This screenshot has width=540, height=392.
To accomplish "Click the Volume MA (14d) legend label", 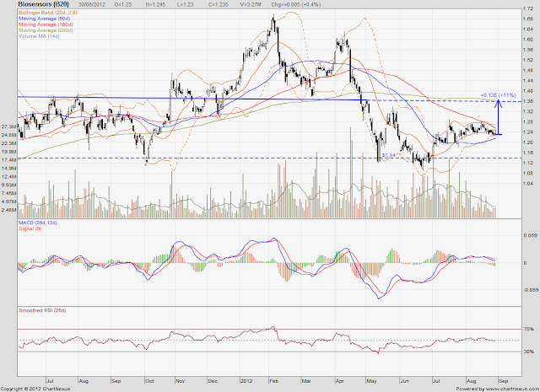I will pos(39,35).
